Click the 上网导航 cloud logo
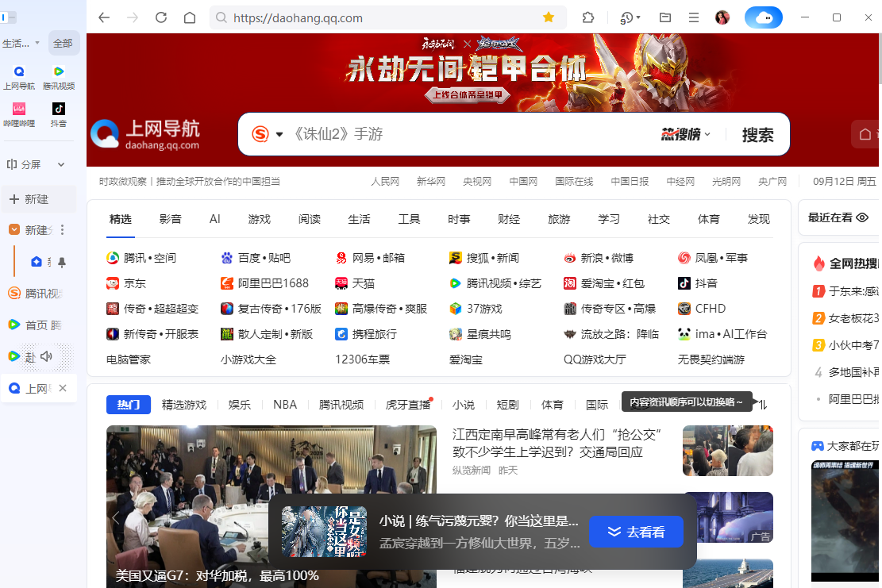The image size is (882, 588). [106, 133]
